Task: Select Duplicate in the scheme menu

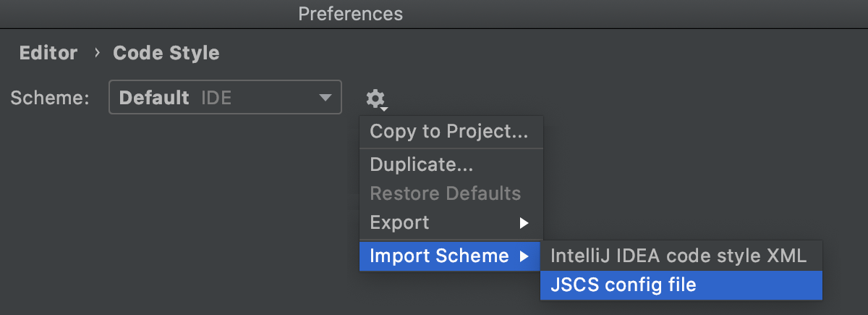Action: [x=422, y=164]
